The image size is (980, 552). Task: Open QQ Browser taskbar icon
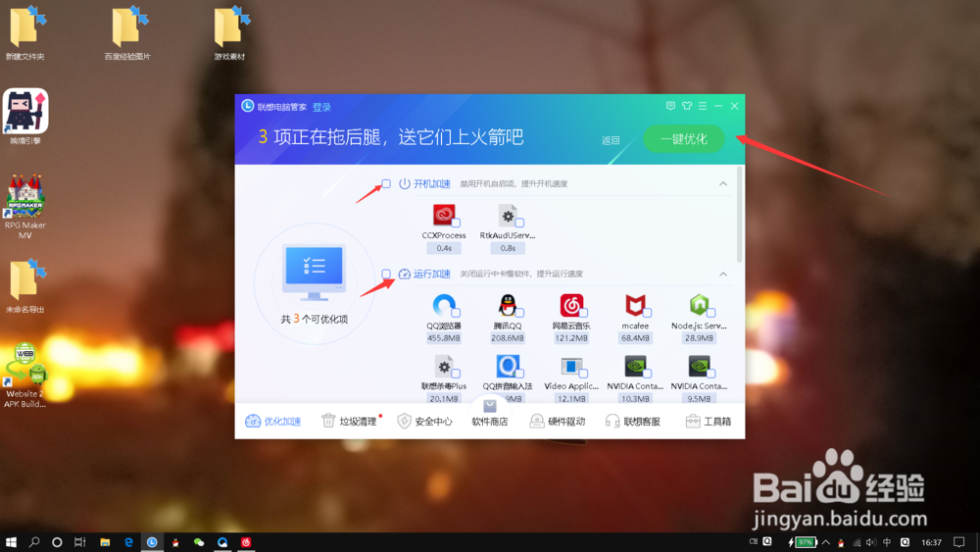tap(222, 542)
